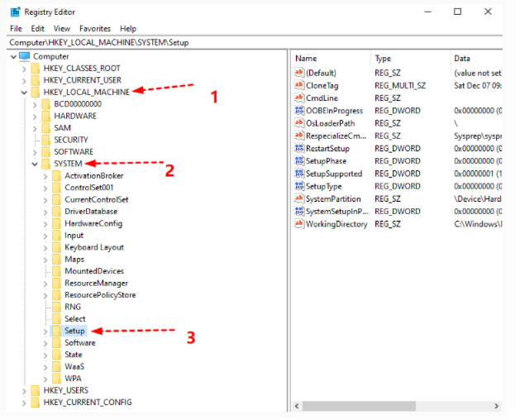Click the string icon beside RespecializeCm...
520x420 pixels.
299,136
